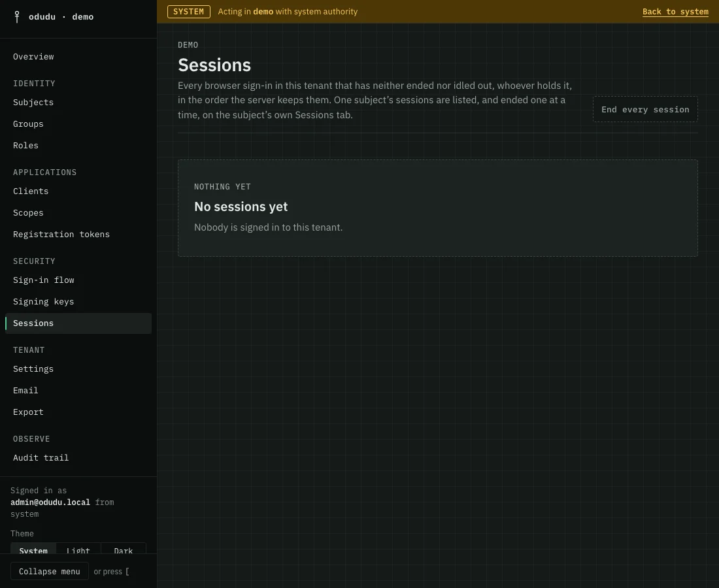Go to Subjects in the sidebar
The image size is (719, 588).
point(78,103)
